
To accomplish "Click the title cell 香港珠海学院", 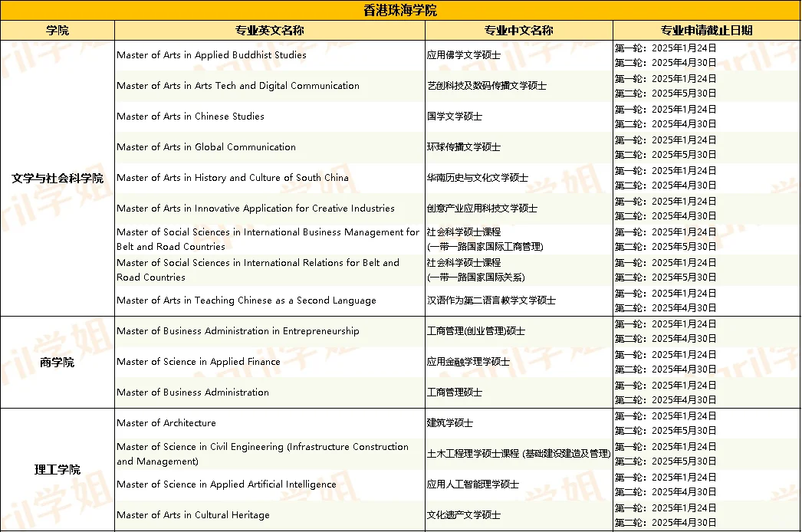I will [400, 10].
